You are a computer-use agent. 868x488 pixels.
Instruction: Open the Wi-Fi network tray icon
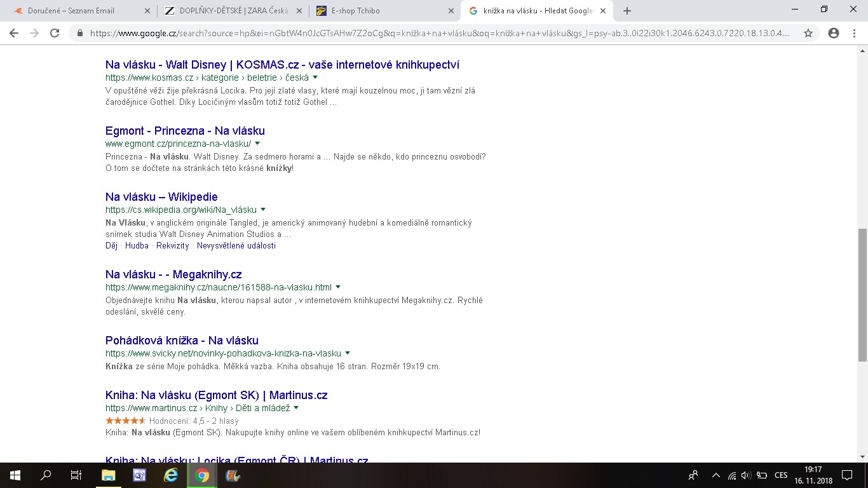[732, 475]
